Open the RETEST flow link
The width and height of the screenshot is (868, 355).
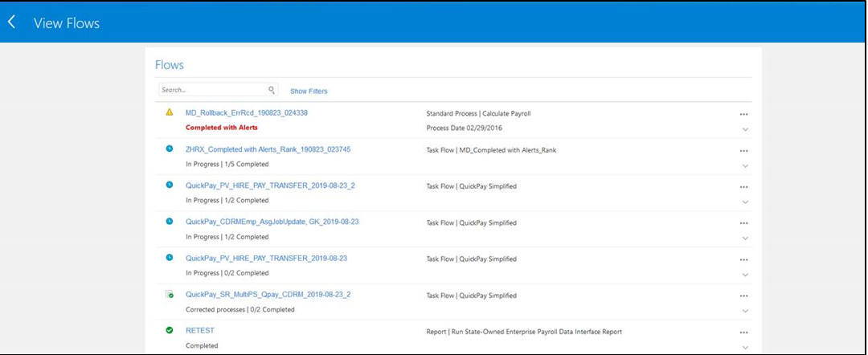[x=199, y=330]
